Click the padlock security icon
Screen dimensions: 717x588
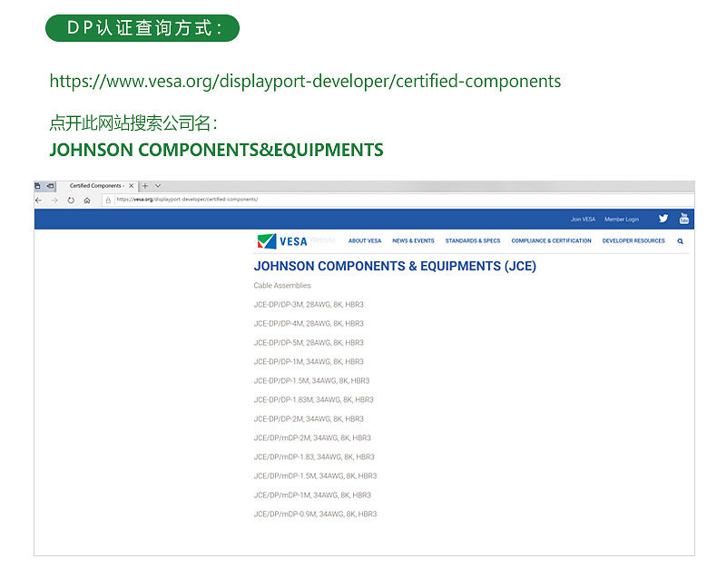coord(108,201)
